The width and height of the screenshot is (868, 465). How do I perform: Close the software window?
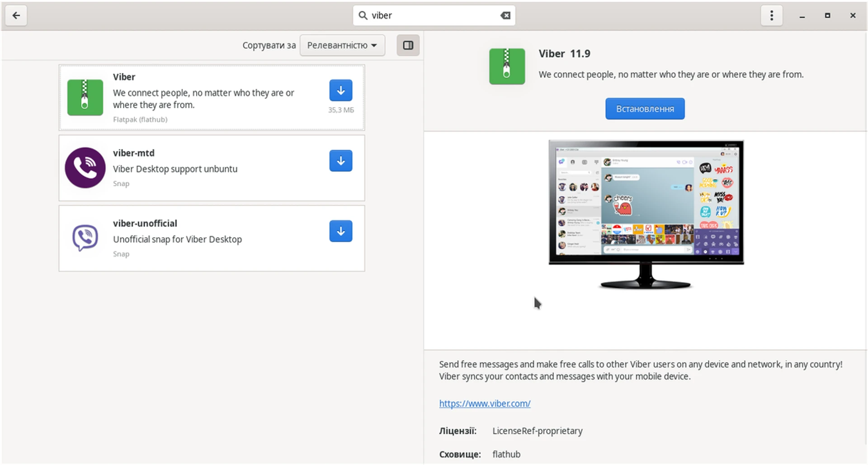(853, 15)
